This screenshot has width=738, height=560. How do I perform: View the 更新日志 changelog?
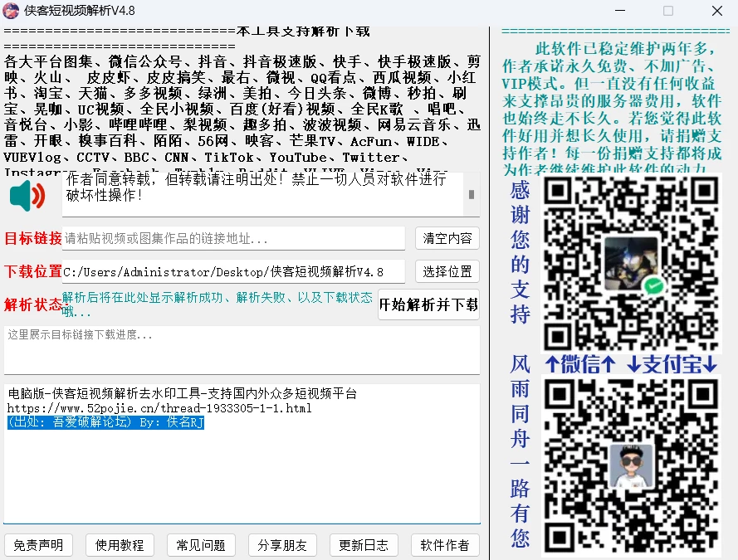[x=364, y=545]
